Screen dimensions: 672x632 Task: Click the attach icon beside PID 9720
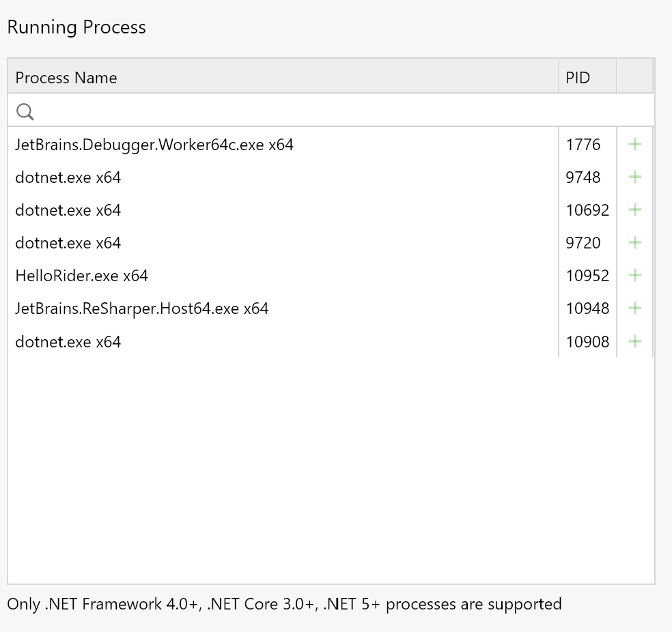pyautogui.click(x=634, y=243)
